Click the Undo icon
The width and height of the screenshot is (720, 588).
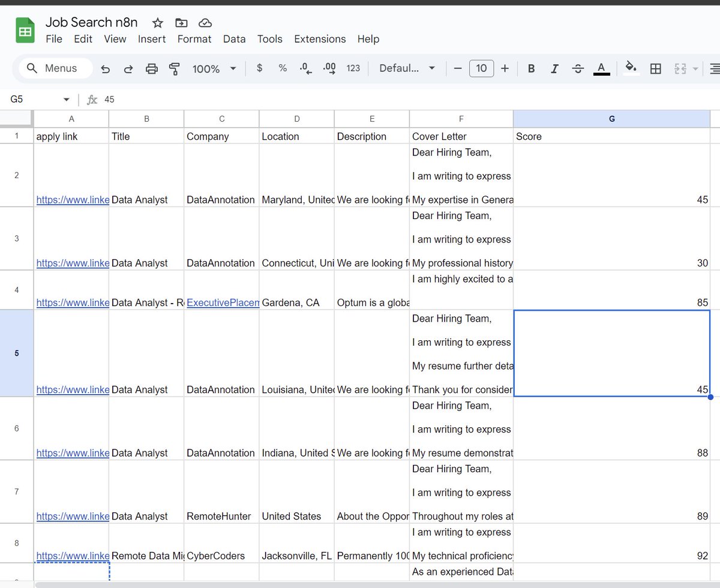[106, 69]
